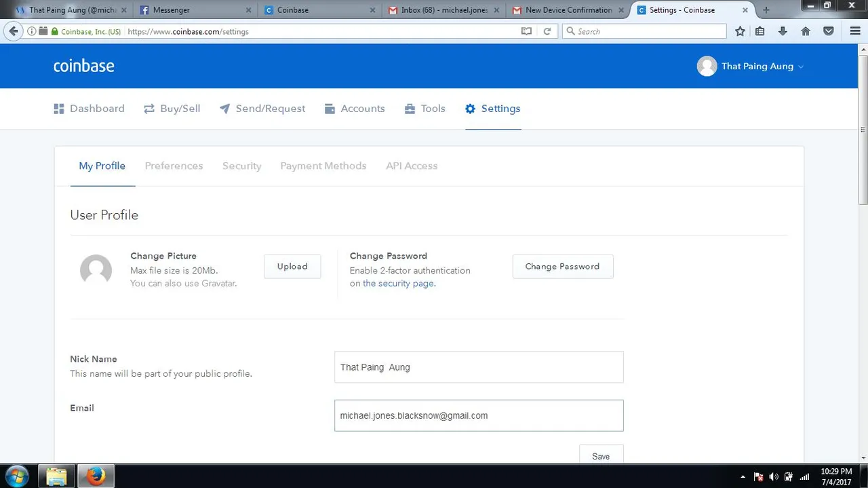
Task: Click the network signal tray icon
Action: [x=804, y=476]
